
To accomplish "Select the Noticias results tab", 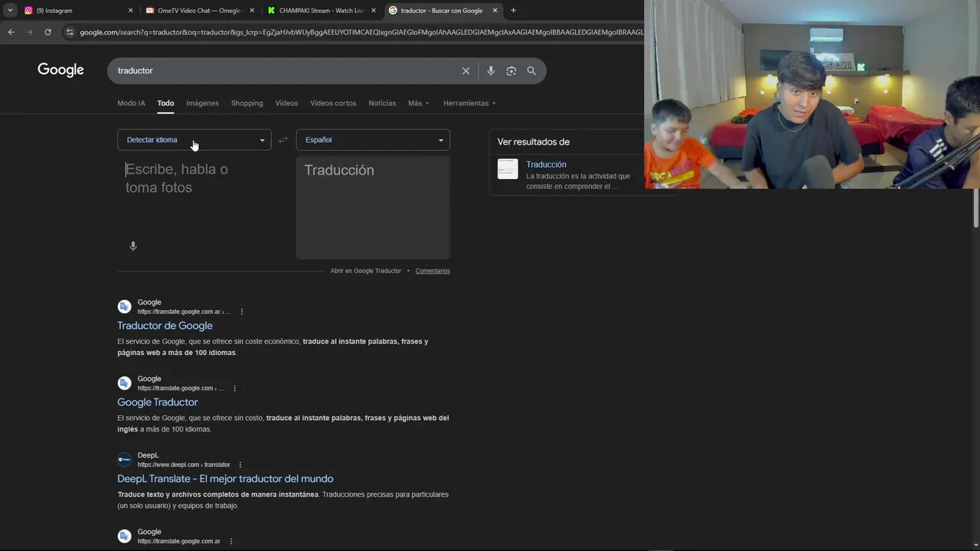I will click(x=382, y=103).
